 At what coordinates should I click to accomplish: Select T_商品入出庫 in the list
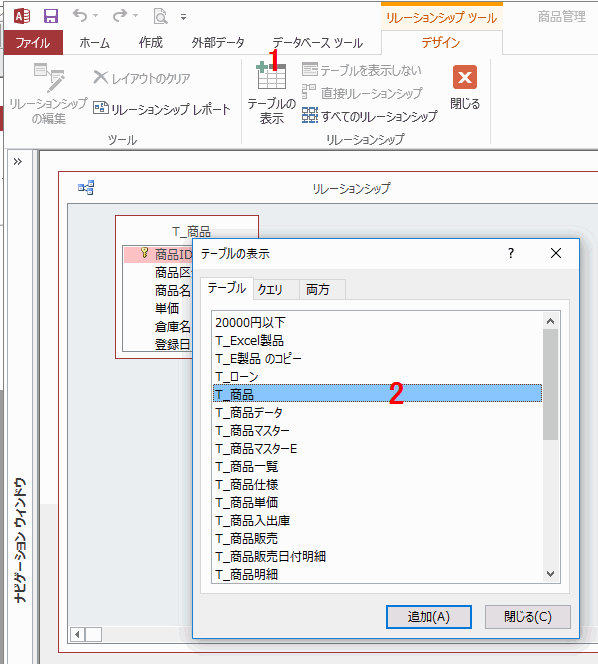click(x=378, y=520)
